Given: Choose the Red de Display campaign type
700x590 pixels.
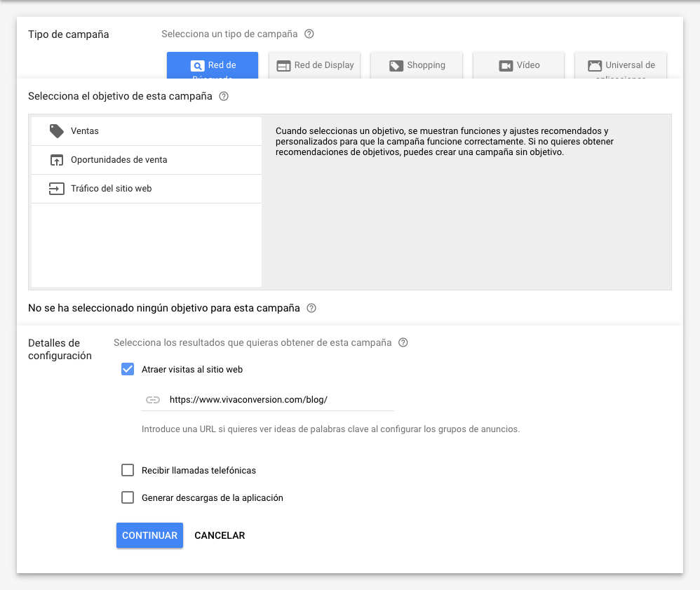Looking at the screenshot, I should pyautogui.click(x=315, y=65).
